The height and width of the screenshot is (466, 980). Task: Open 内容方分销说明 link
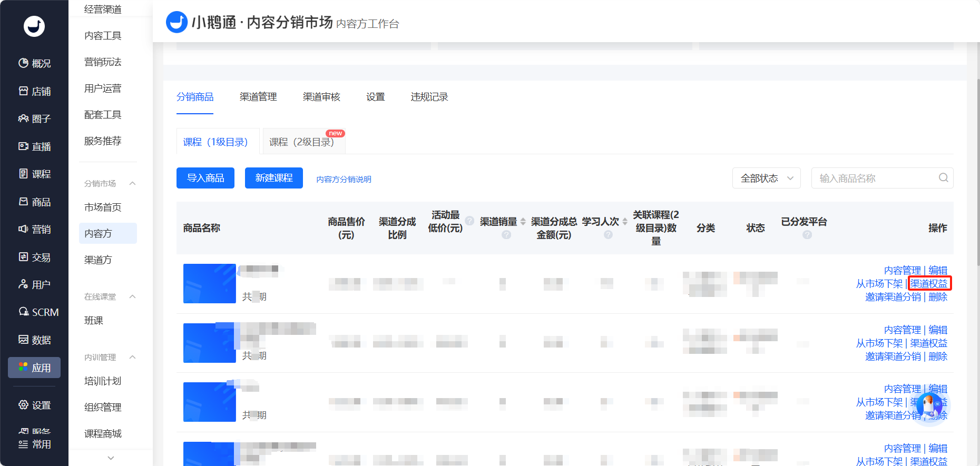(x=344, y=180)
